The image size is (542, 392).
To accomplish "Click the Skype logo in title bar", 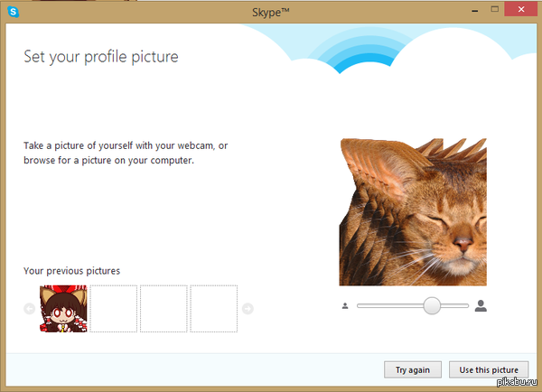I will (x=14, y=15).
